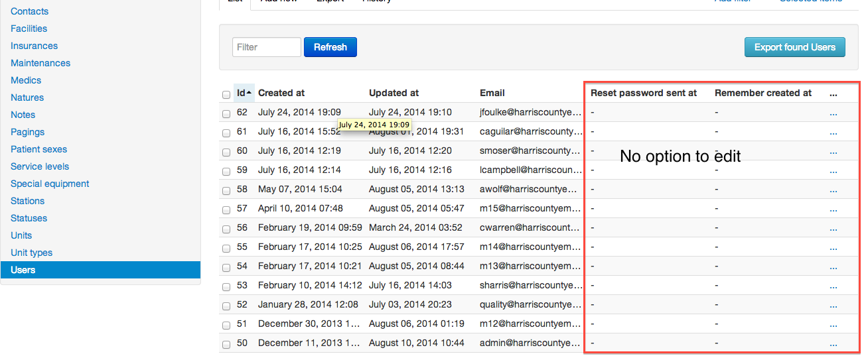868x358 pixels.
Task: Click Created at 'April 10, 2014 07:48'
Action: click(x=301, y=208)
